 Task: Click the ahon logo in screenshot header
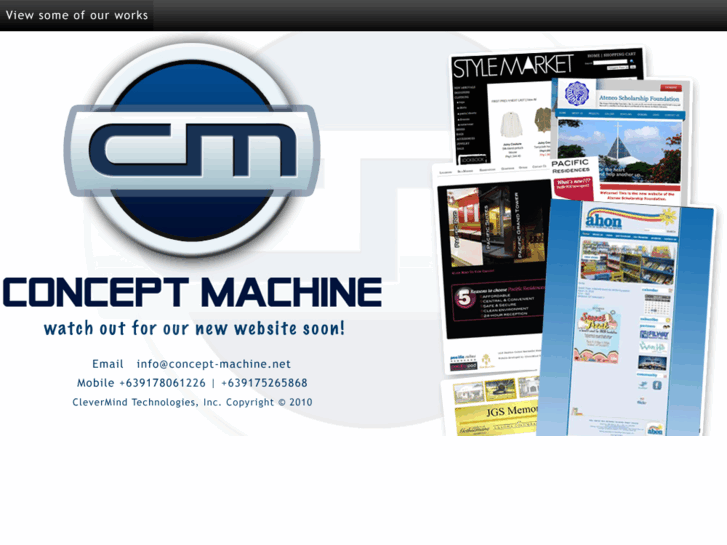click(603, 220)
